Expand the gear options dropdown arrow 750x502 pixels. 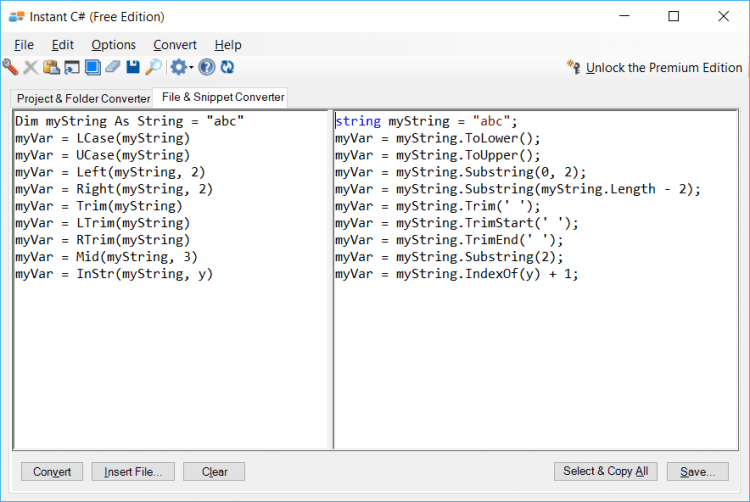(x=190, y=68)
